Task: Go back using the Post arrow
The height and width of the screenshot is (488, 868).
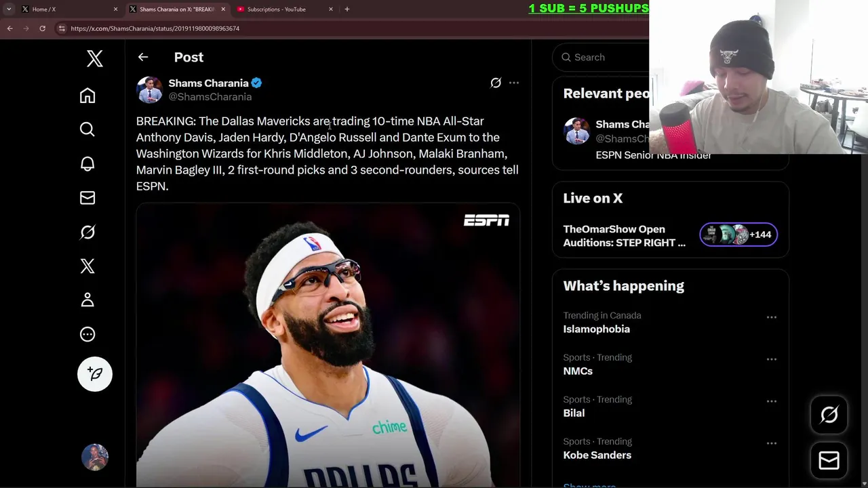Action: coord(143,57)
